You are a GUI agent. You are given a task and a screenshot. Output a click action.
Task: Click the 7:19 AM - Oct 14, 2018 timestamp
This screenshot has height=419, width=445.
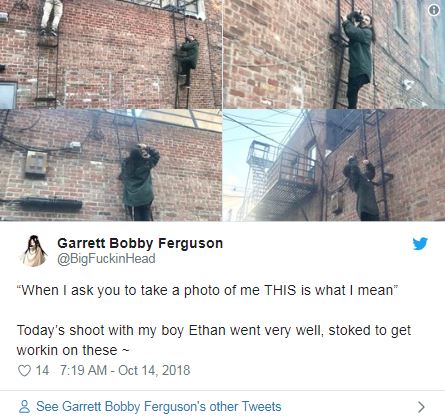tap(125, 370)
